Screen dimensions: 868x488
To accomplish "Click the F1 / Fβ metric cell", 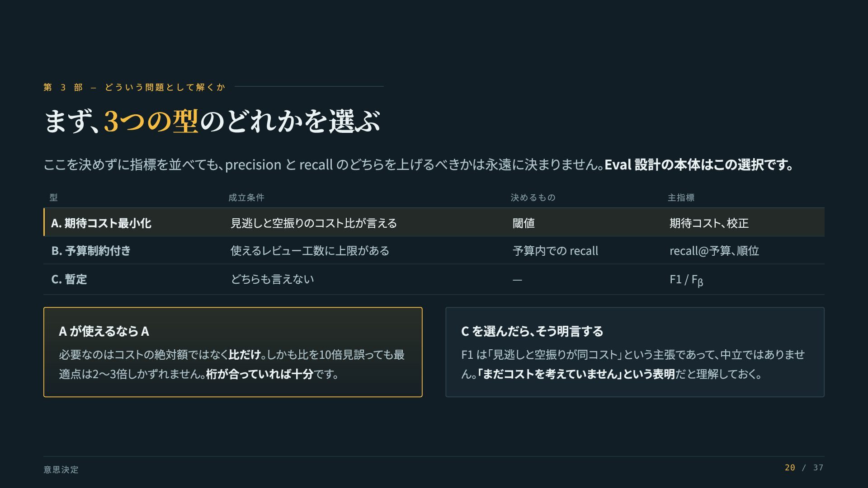I will pyautogui.click(x=686, y=280).
